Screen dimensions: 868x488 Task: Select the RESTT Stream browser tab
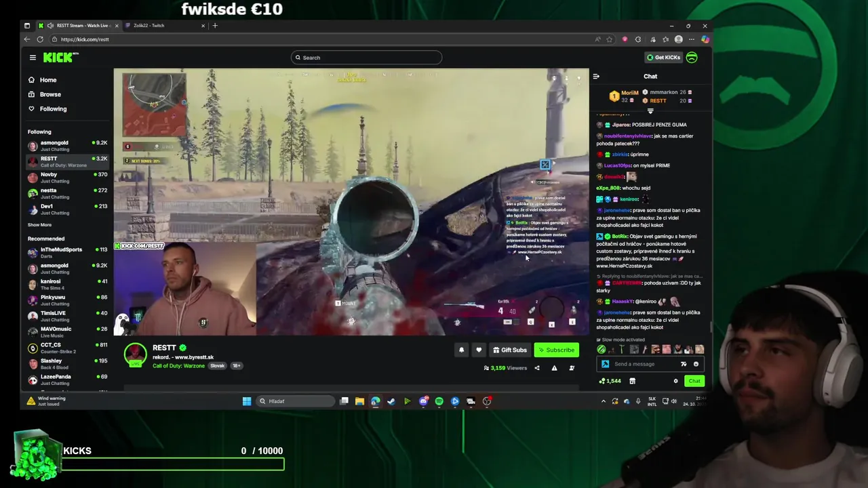pyautogui.click(x=79, y=26)
